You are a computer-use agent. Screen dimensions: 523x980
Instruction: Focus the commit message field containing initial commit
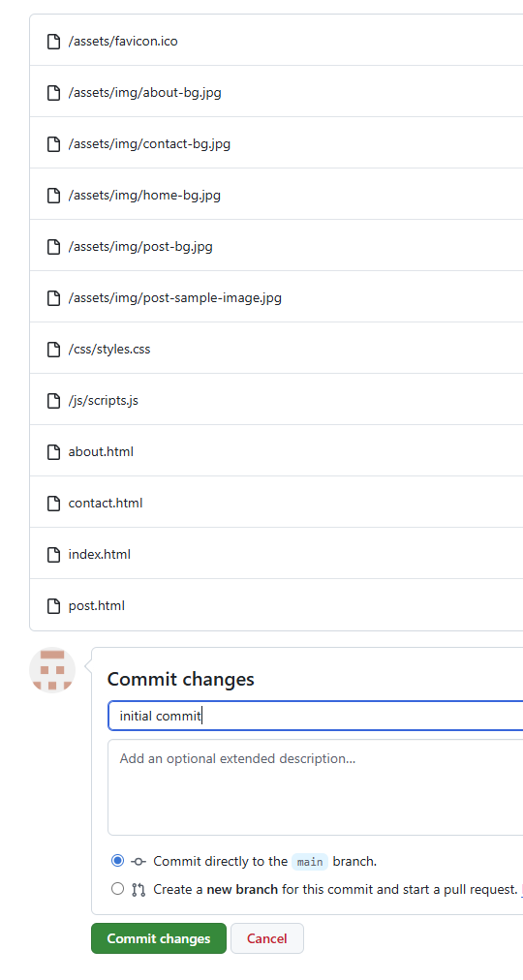point(316,716)
